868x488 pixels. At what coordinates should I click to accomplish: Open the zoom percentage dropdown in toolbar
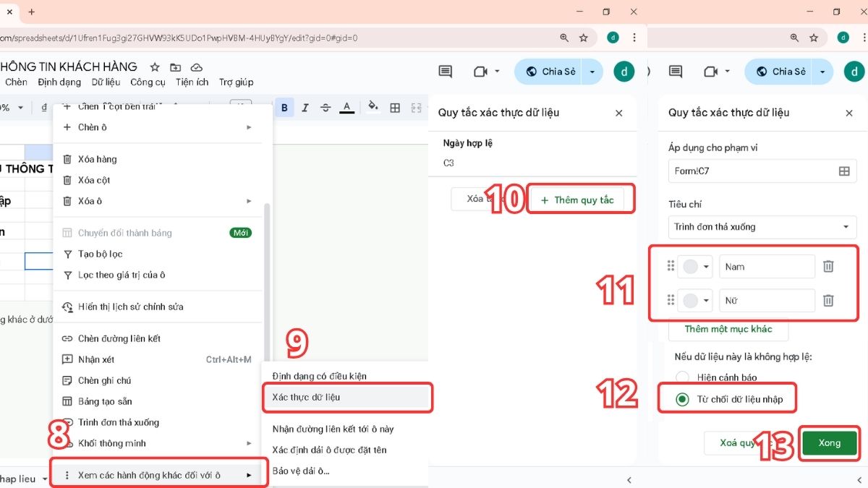(20, 108)
